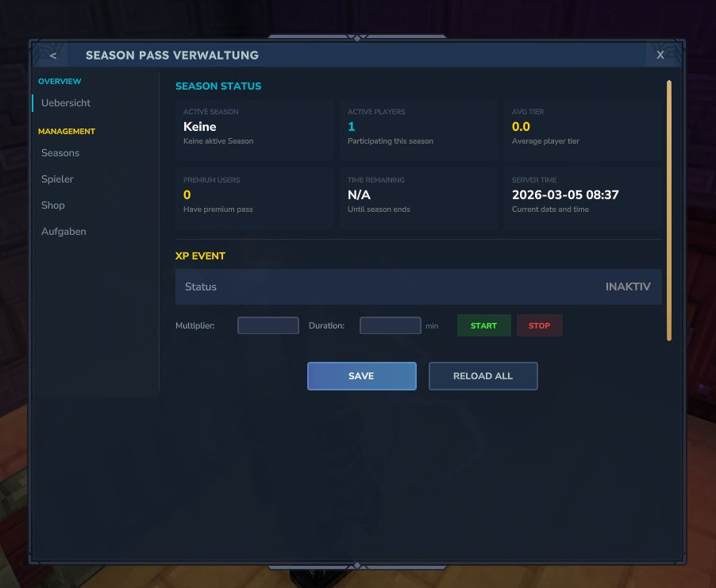Open the Seasons management section
716x588 pixels.
tap(60, 153)
